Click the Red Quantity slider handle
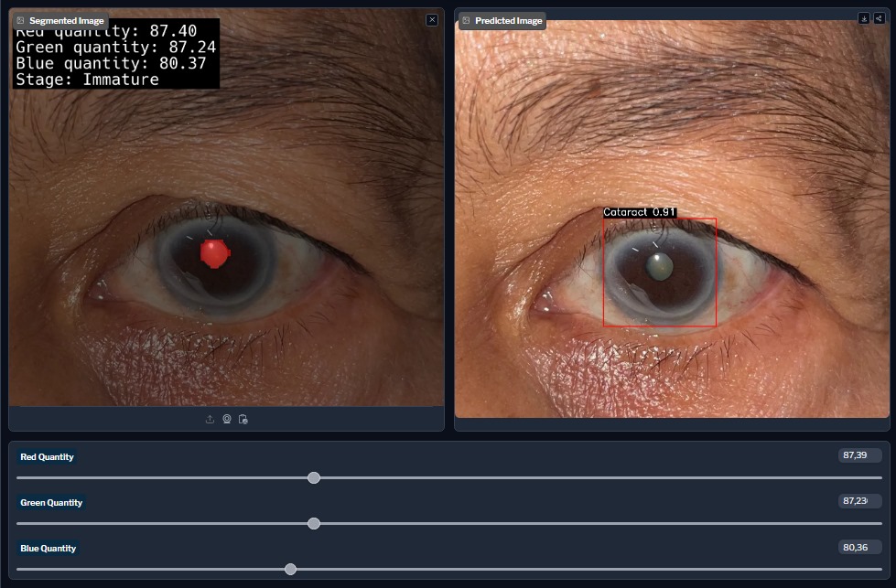 tap(315, 477)
